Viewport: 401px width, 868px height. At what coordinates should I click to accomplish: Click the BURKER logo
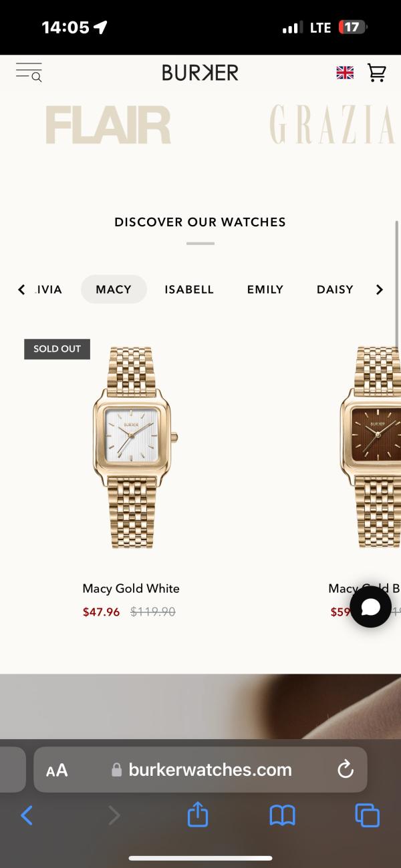tap(200, 73)
